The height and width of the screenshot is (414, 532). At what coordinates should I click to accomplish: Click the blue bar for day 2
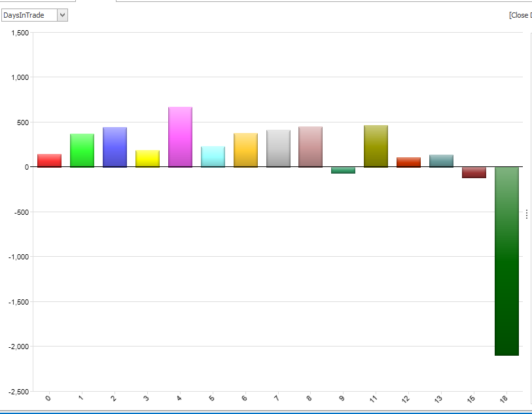pos(115,147)
